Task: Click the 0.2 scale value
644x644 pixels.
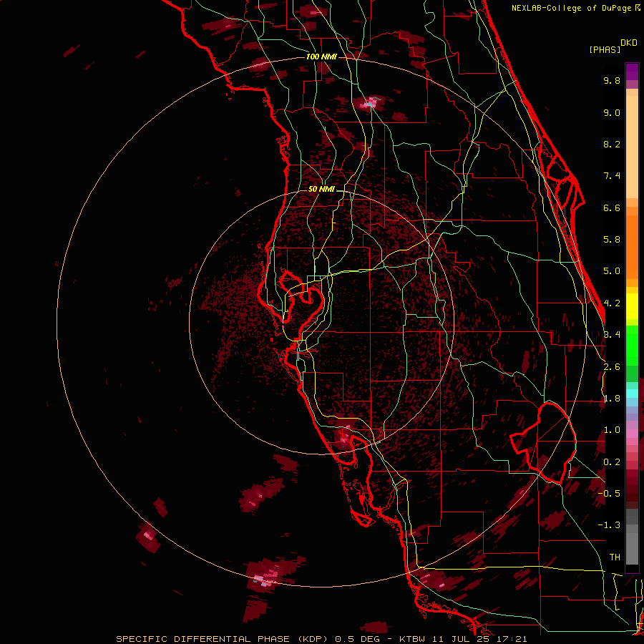Action: point(612,462)
